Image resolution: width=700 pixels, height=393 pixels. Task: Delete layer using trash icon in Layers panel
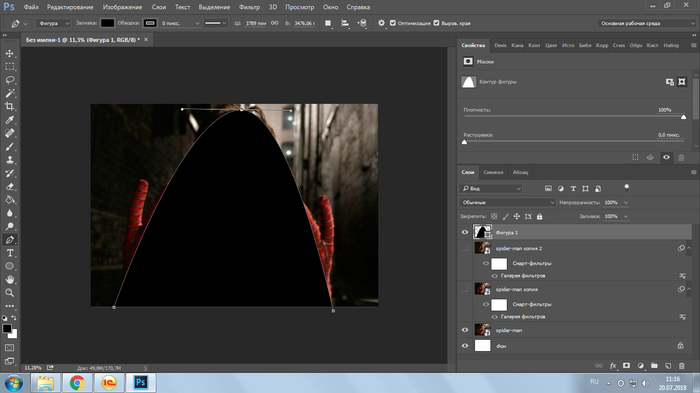coord(682,366)
